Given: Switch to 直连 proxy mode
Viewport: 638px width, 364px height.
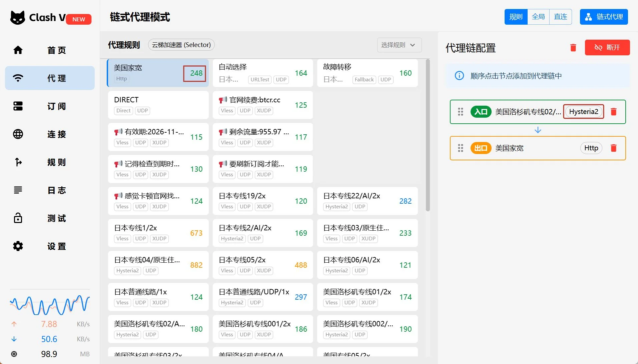Looking at the screenshot, I should click(x=561, y=17).
